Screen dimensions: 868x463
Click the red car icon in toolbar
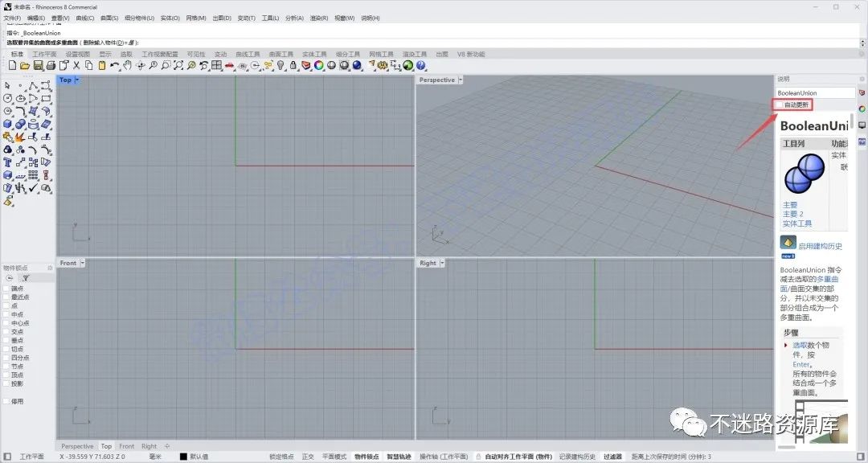click(228, 66)
